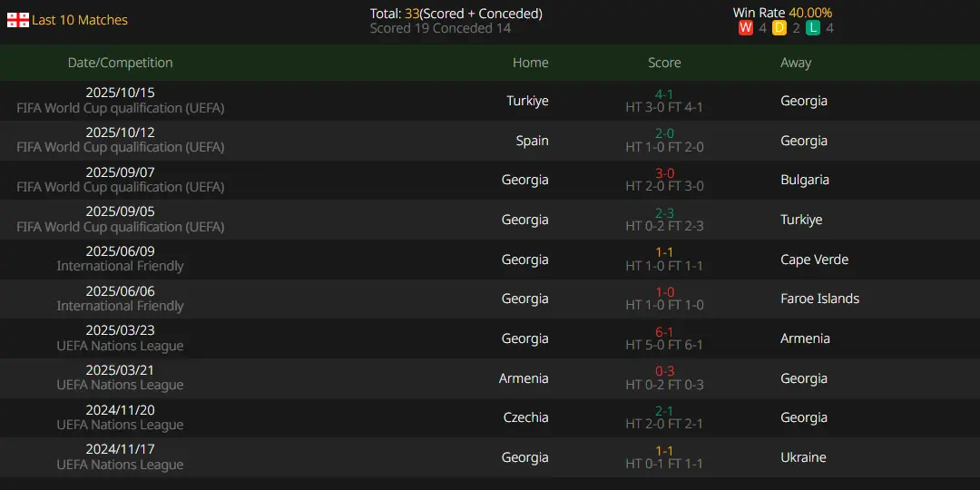The image size is (980, 490).
Task: Click Faroe Islands away team
Action: tap(819, 299)
